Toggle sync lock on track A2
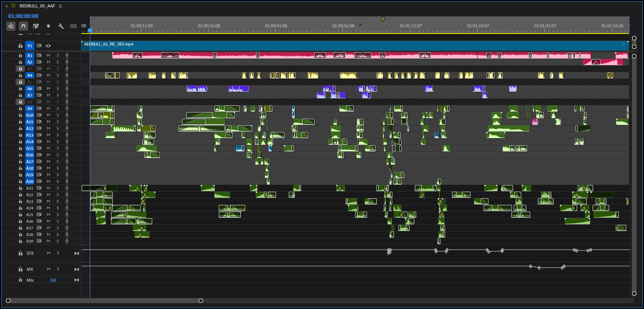 point(39,62)
